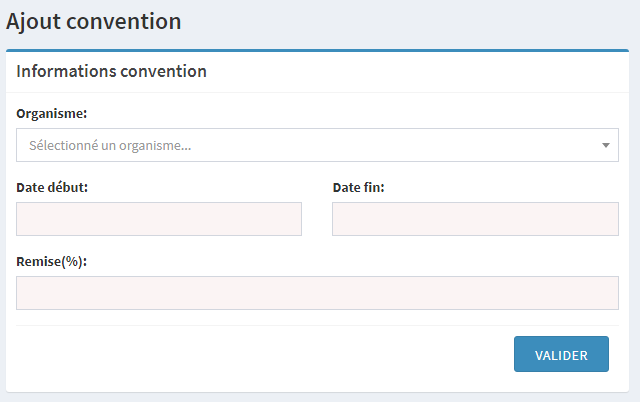Select the start date text box
The height and width of the screenshot is (402, 640).
pos(159,219)
